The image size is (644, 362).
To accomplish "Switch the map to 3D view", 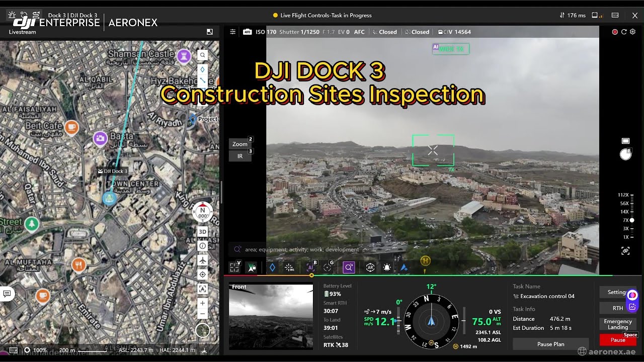I will [202, 232].
